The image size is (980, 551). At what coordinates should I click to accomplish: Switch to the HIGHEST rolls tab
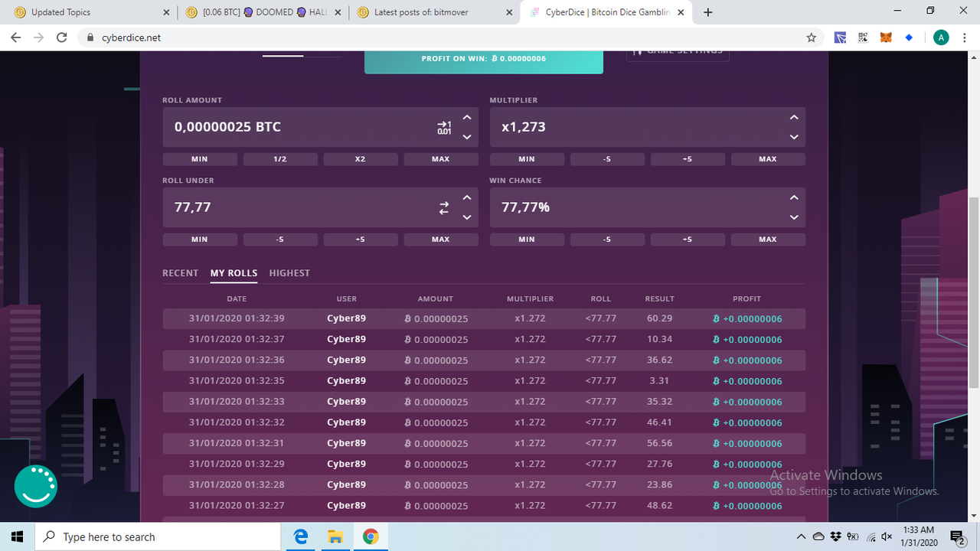[289, 273]
